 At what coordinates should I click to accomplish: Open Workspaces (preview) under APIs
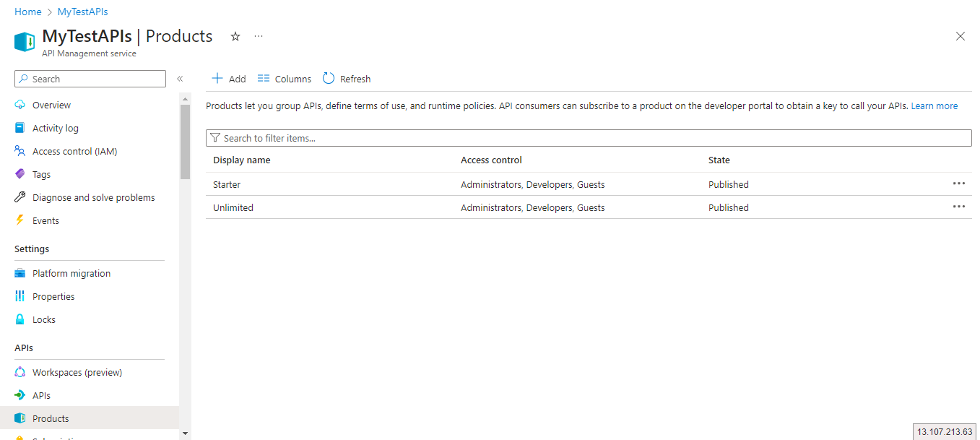[77, 372]
